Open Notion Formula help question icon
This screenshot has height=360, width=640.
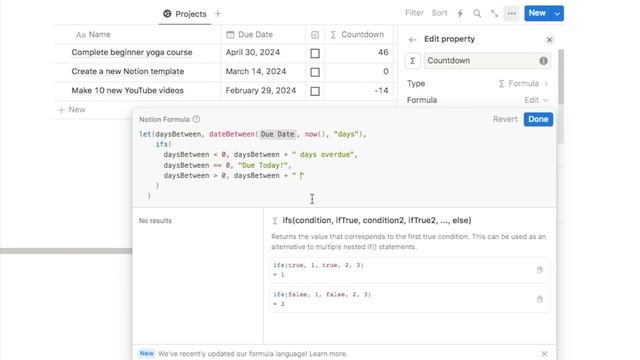click(x=196, y=119)
